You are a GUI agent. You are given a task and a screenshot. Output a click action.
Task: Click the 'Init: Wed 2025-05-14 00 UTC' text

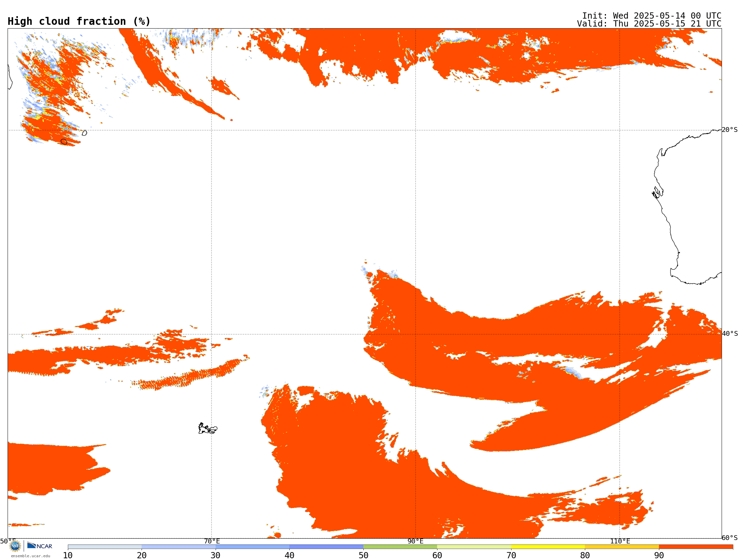click(652, 16)
